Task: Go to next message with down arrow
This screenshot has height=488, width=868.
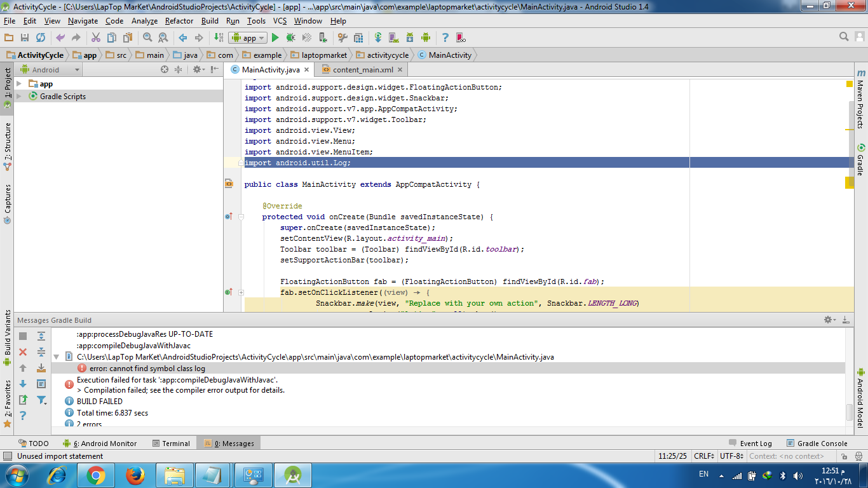Action: 23,383
